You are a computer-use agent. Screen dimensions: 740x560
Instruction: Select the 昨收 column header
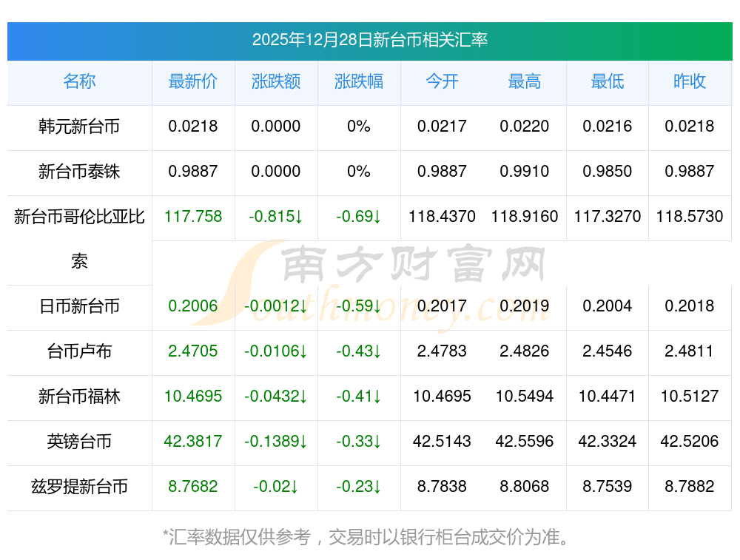(x=690, y=81)
